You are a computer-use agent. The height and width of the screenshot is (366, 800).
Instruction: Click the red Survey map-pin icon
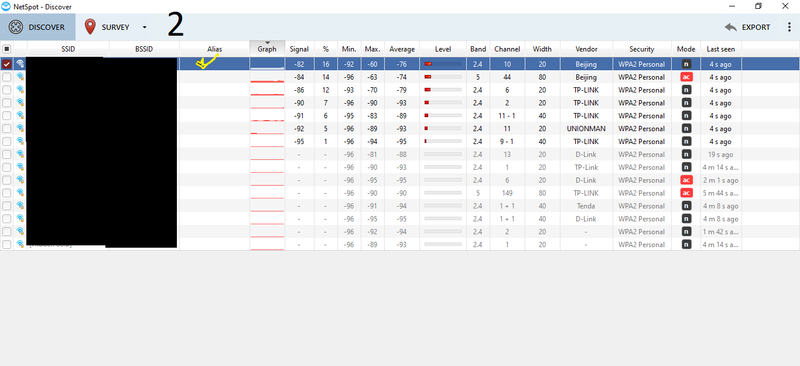(x=90, y=27)
